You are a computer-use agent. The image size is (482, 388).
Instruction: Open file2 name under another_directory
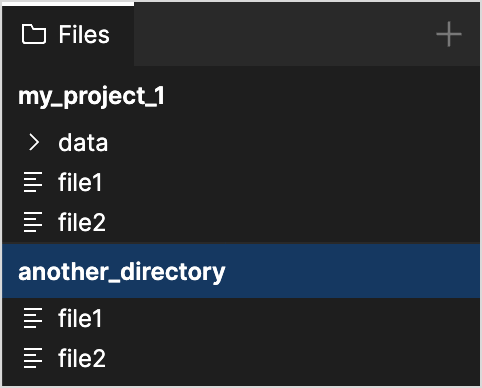(82, 358)
